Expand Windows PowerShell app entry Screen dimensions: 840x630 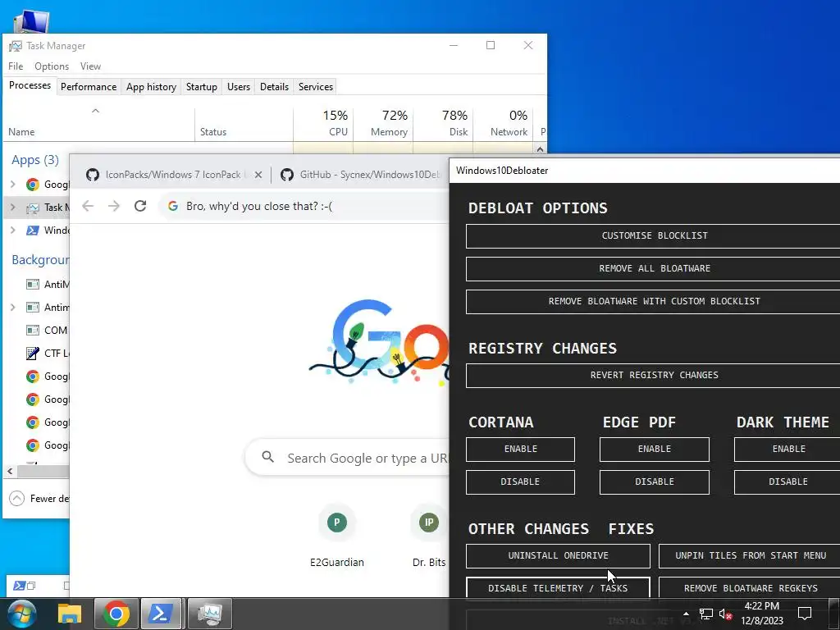pyautogui.click(x=13, y=231)
